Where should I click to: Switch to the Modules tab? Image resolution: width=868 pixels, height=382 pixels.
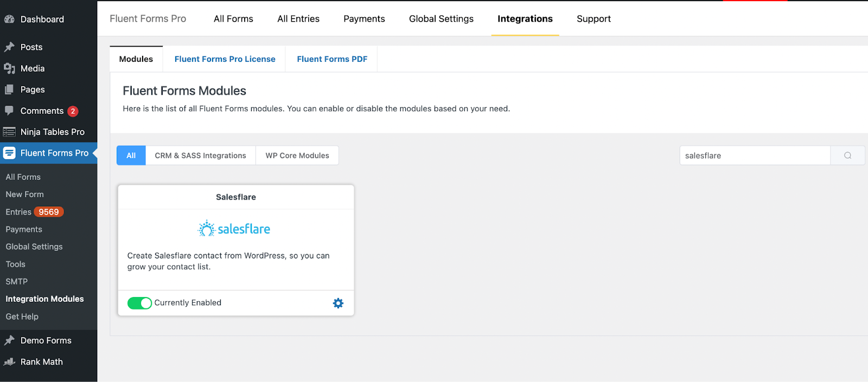pos(136,59)
